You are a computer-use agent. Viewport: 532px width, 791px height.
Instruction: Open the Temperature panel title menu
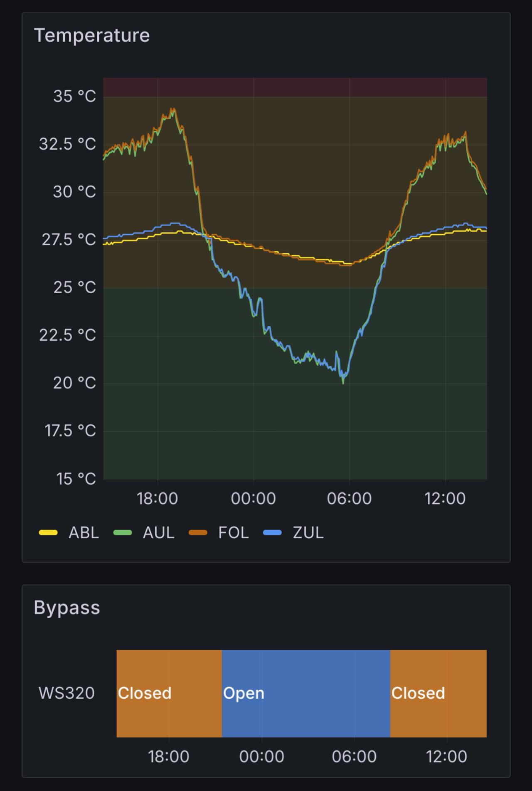(x=91, y=35)
